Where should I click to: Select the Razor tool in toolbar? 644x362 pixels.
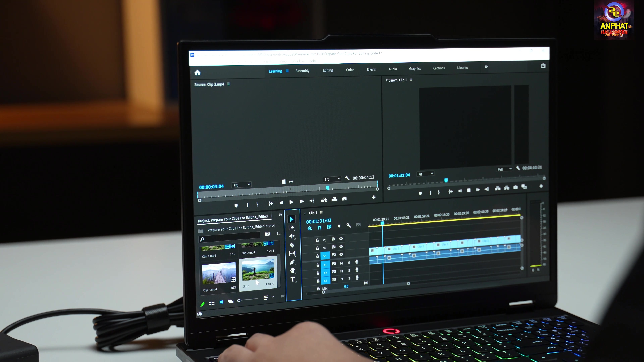pos(292,245)
